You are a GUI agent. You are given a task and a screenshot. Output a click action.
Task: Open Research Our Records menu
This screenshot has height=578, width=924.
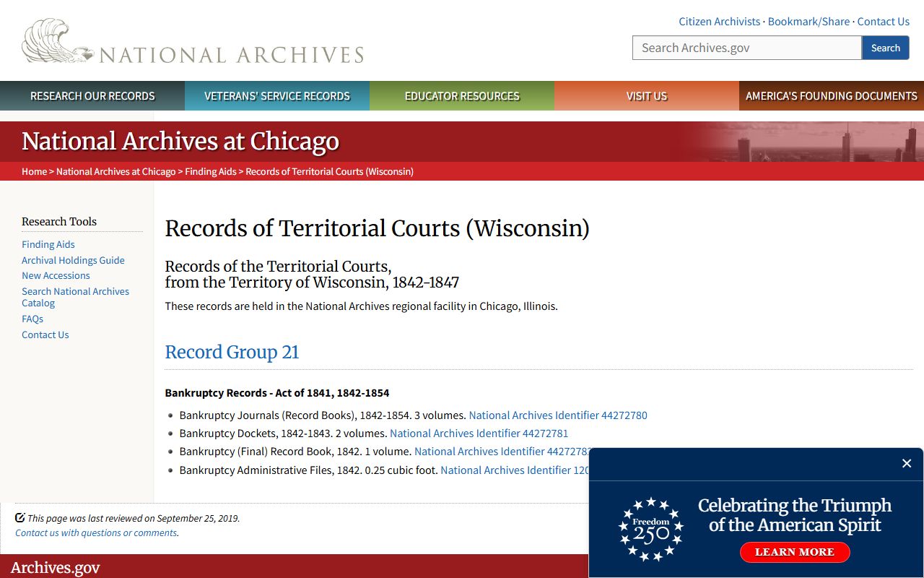pos(92,95)
